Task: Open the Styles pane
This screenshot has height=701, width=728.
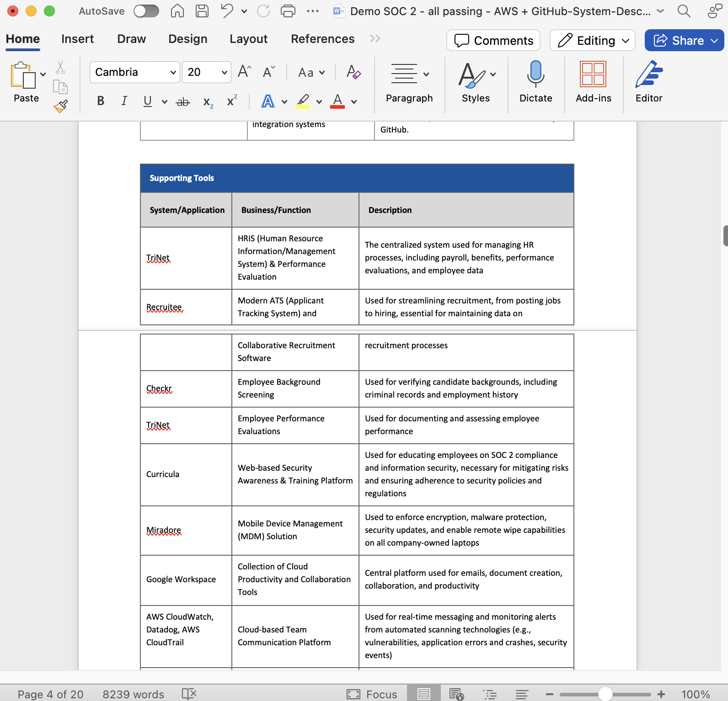Action: coord(476,82)
